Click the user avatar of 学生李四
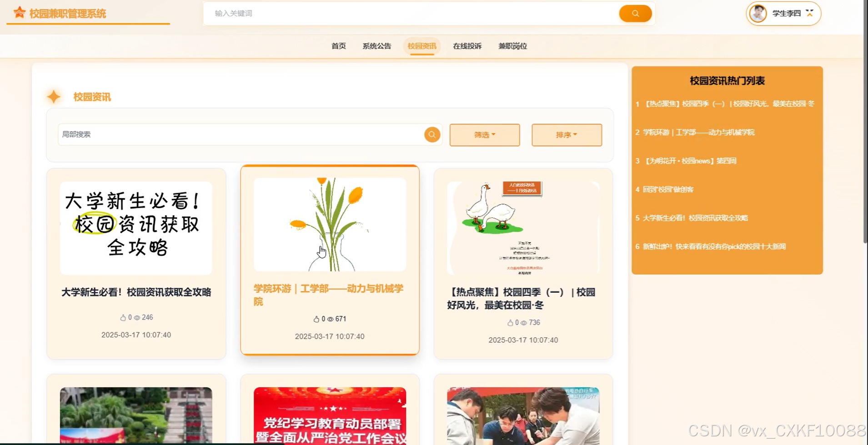 pos(758,14)
